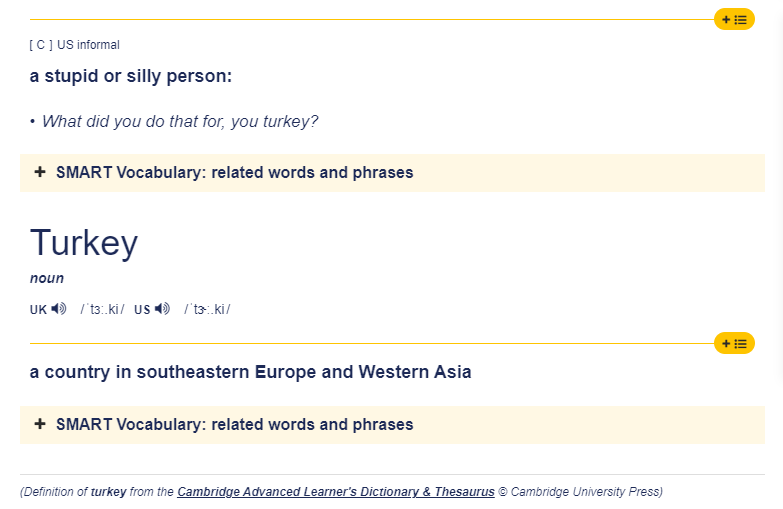
Task: Select the US phonetic transcription text
Action: coord(207,309)
